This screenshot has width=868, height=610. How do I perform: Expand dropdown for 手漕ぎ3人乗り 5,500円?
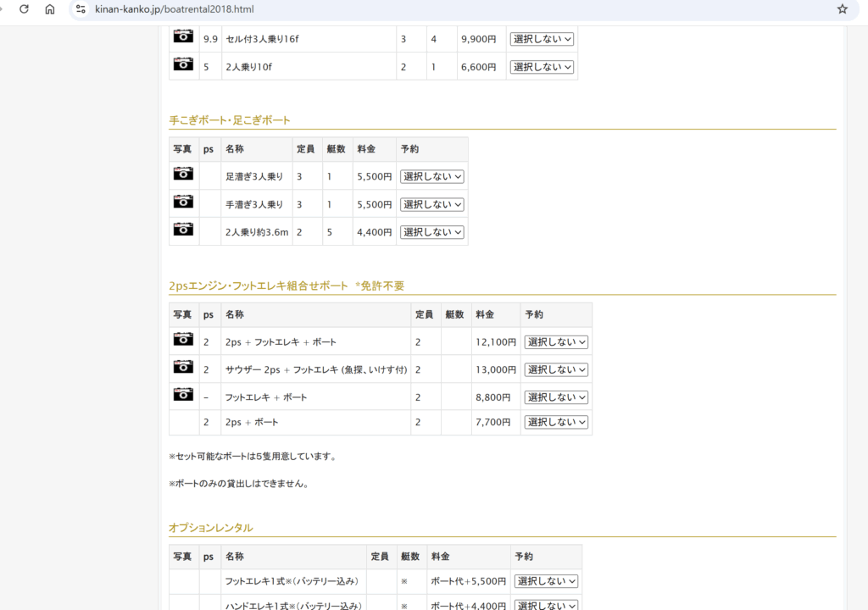pos(432,205)
